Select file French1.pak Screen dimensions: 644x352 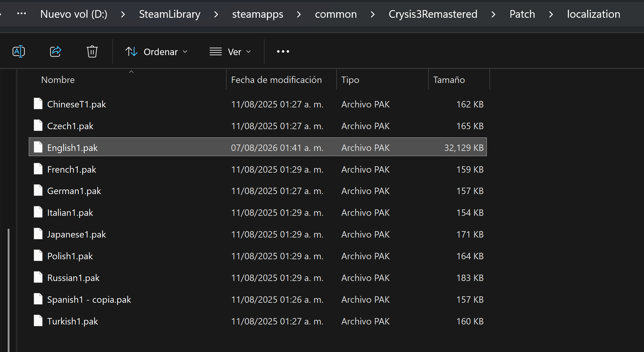pos(258,170)
